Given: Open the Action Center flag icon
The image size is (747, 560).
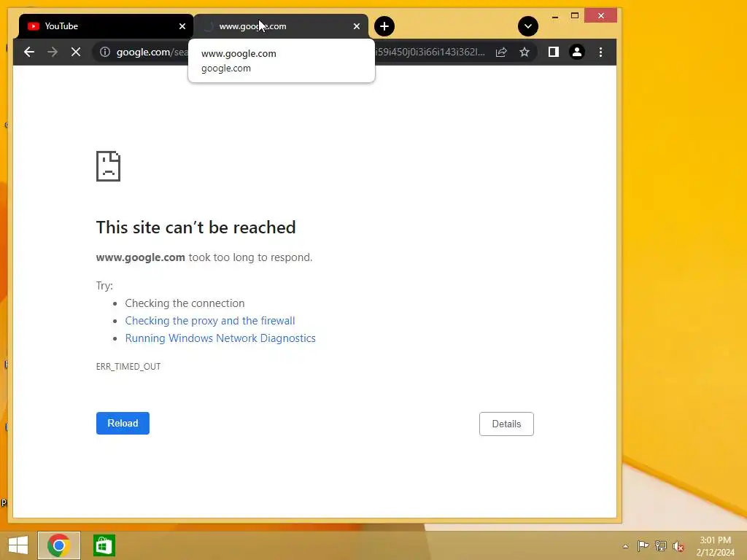Looking at the screenshot, I should click(x=643, y=545).
